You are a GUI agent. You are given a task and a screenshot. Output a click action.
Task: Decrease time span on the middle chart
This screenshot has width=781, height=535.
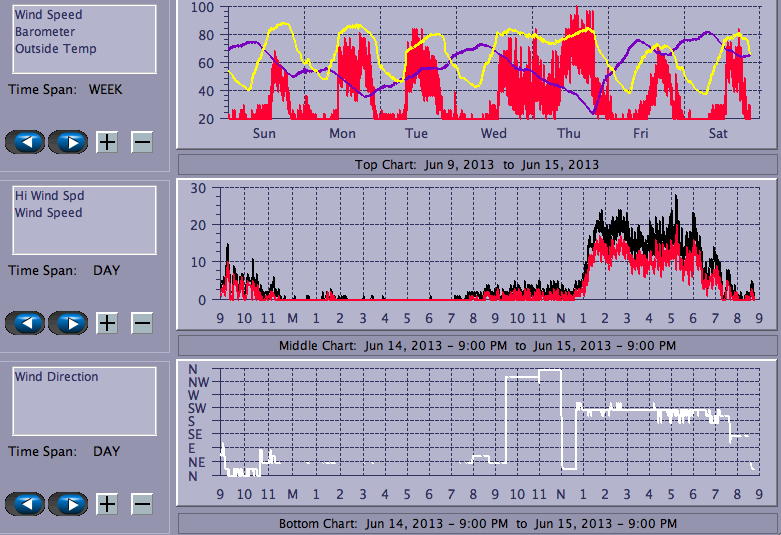tap(142, 323)
